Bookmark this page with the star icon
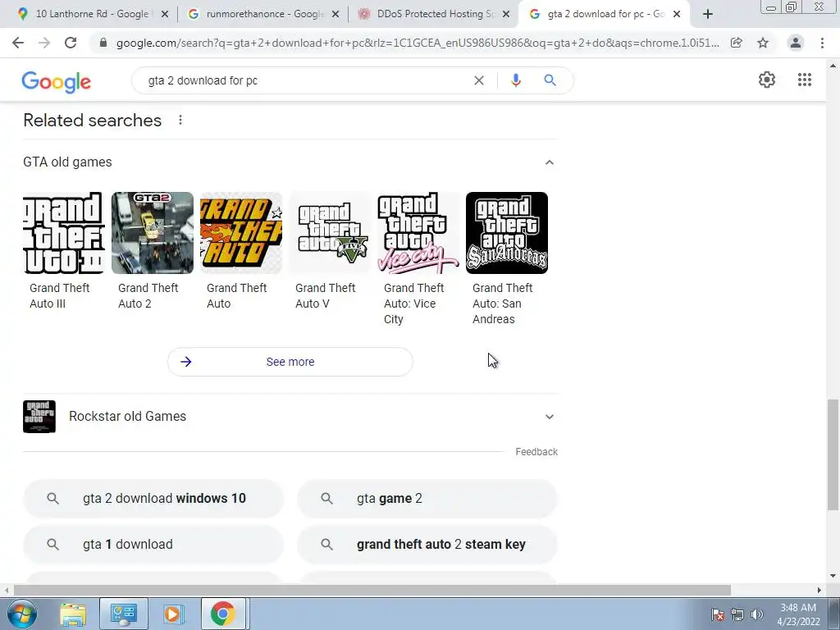Image resolution: width=840 pixels, height=630 pixels. [x=763, y=43]
